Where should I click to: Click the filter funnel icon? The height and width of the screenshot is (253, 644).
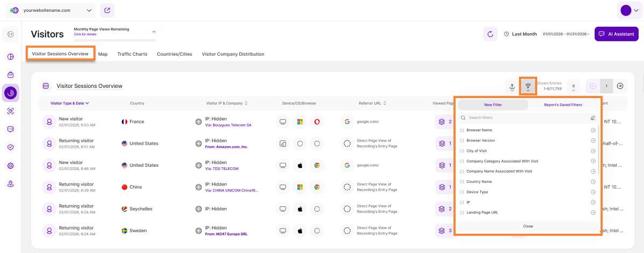coord(528,86)
